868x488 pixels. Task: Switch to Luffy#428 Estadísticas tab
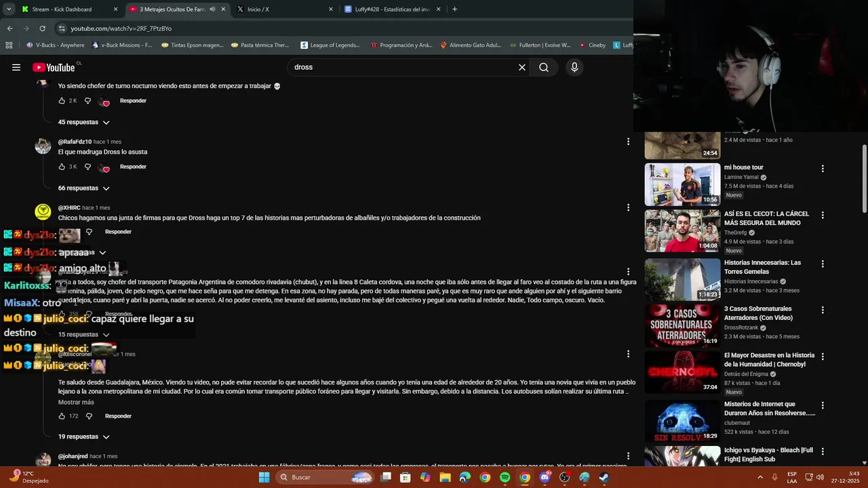(x=393, y=9)
